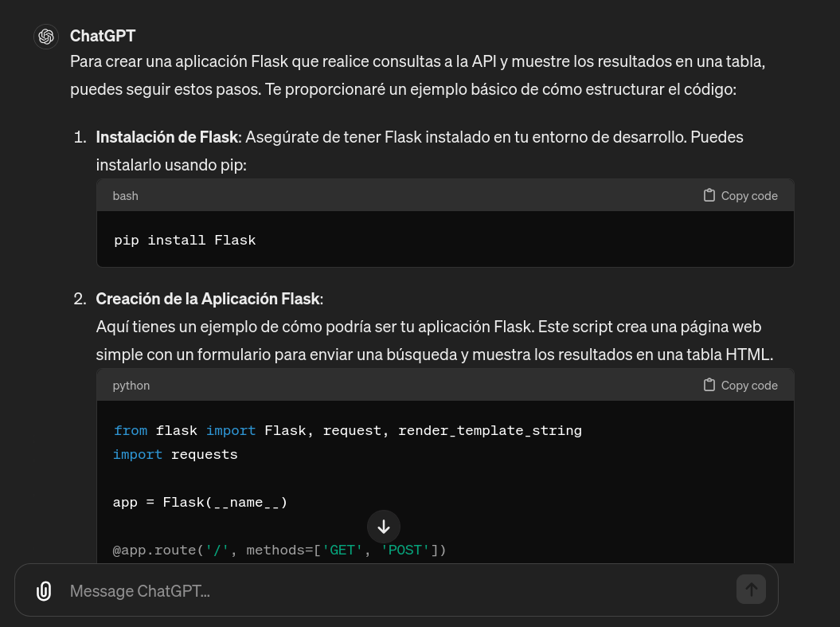Click the scroll-to-bottom arrow over the code
Screen dimensions: 840x627
(x=384, y=527)
